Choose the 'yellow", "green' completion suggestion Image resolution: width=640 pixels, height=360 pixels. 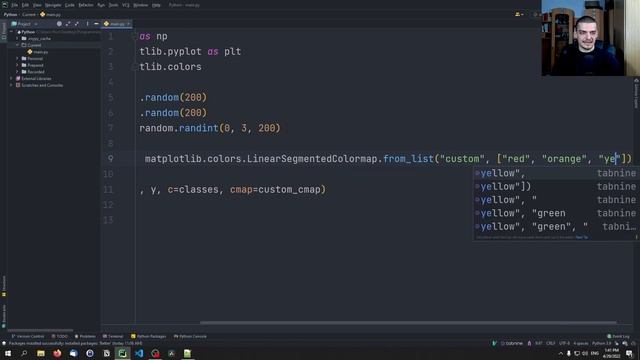(556, 213)
